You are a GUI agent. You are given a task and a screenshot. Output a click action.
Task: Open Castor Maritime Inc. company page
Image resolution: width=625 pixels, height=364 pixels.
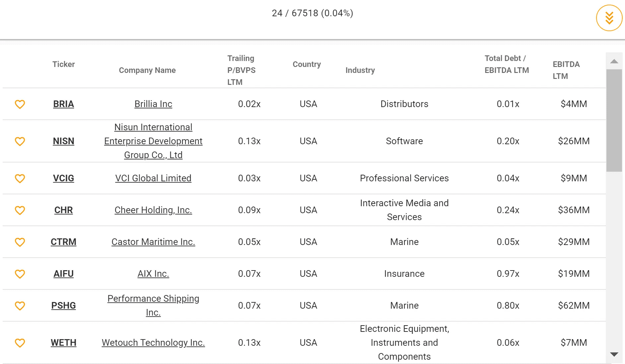[153, 242]
